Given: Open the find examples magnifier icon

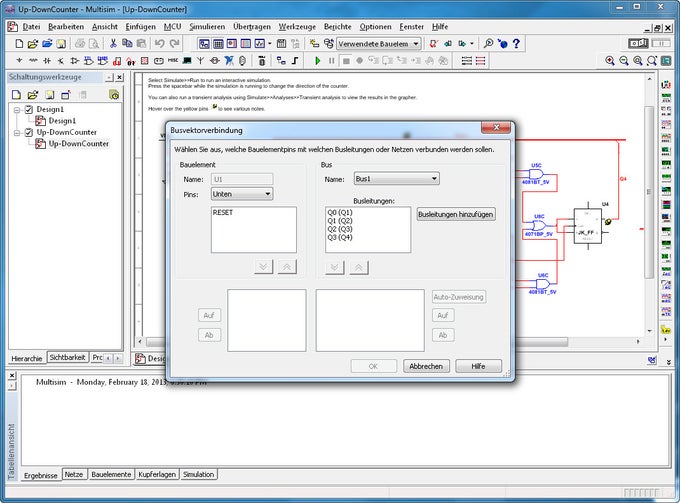Looking at the screenshot, I should [x=488, y=44].
